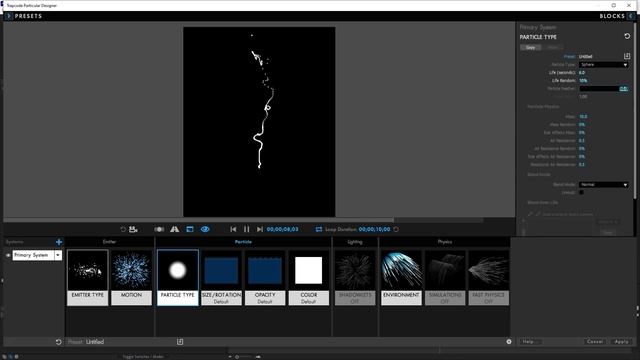
Task: Click BLOCKS label in header
Action: click(x=612, y=16)
